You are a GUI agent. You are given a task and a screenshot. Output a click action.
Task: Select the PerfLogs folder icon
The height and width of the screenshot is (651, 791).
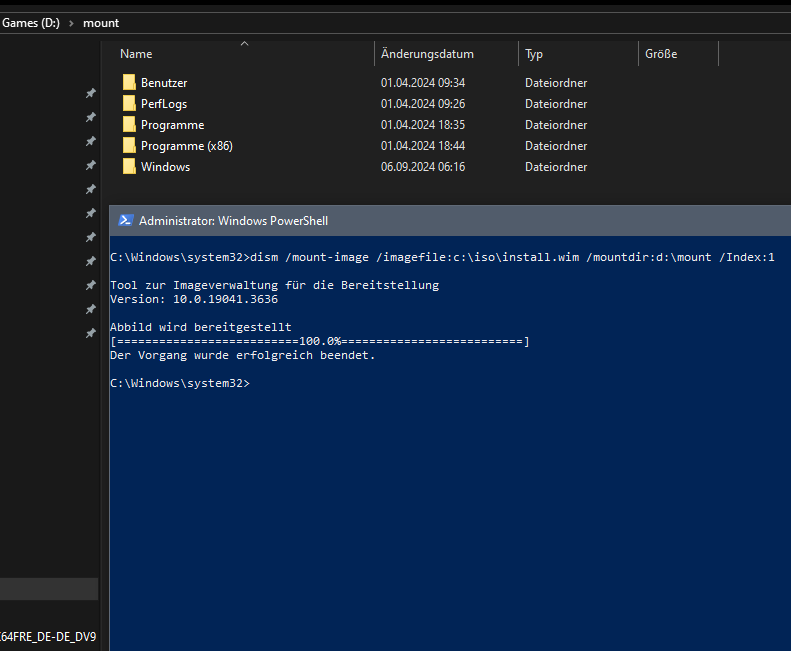(x=129, y=104)
